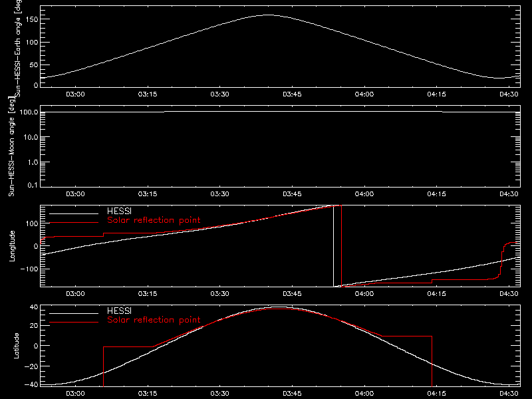Image resolution: width=532 pixels, height=399 pixels.
Task: Click 03:45 under the Earth angle plot
Action: (x=292, y=94)
